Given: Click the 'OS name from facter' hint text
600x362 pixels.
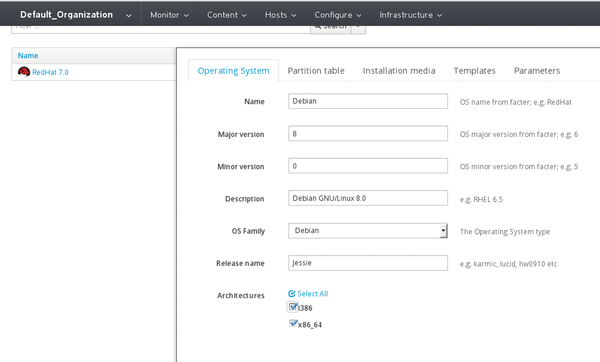Looking at the screenshot, I should [x=515, y=102].
